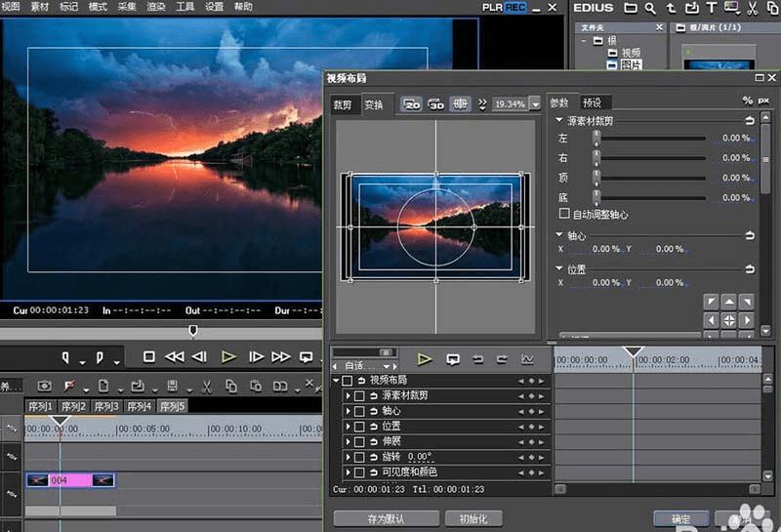Enable the 自动调整轴心 checkbox
The width and height of the screenshot is (781, 532).
[563, 214]
